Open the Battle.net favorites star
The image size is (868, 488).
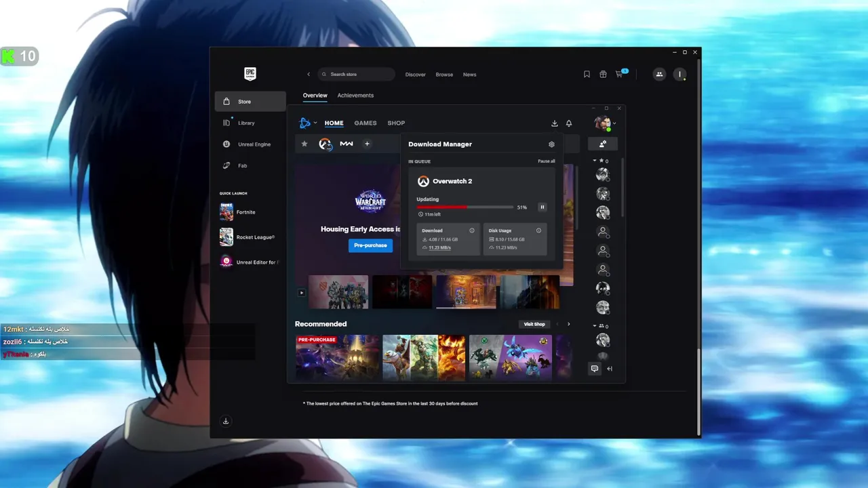[304, 144]
